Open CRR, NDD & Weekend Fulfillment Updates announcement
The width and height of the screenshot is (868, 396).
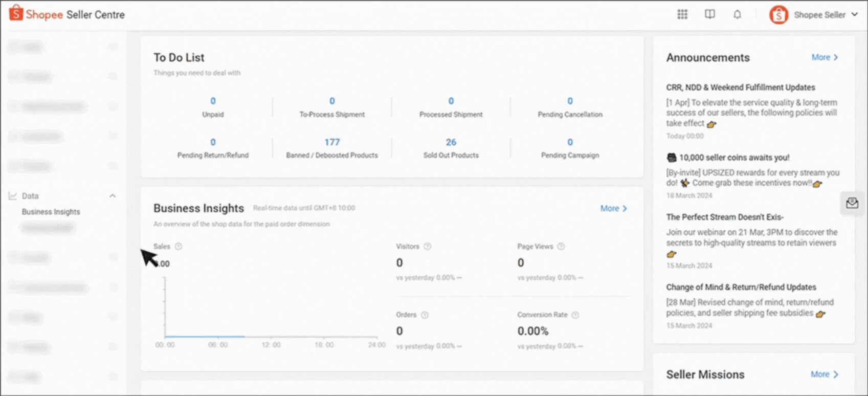[x=741, y=87]
